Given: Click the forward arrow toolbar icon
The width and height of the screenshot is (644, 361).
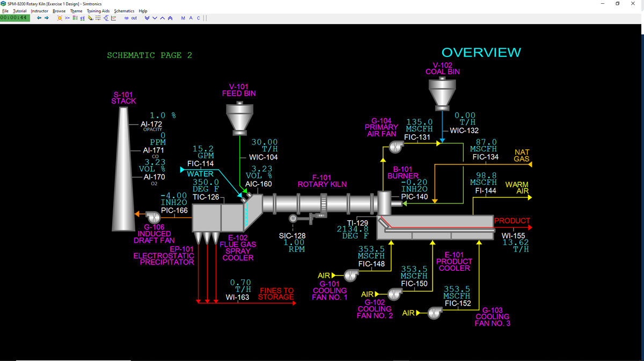Looking at the screenshot, I should click(x=47, y=18).
